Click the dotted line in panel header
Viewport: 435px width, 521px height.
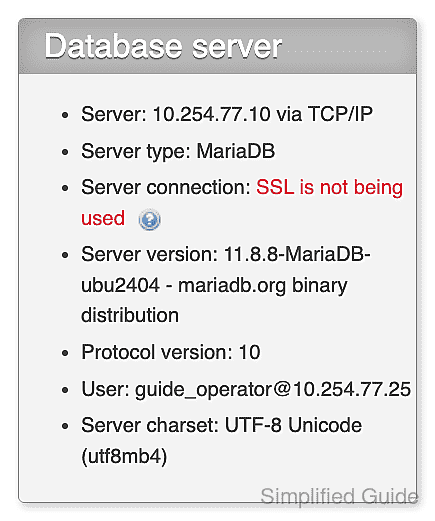[x=337, y=52]
